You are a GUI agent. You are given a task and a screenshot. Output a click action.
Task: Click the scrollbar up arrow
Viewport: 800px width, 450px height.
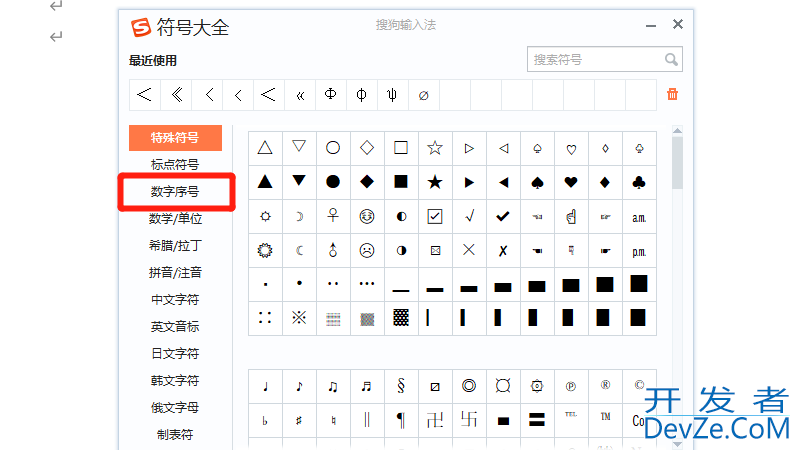click(x=677, y=131)
